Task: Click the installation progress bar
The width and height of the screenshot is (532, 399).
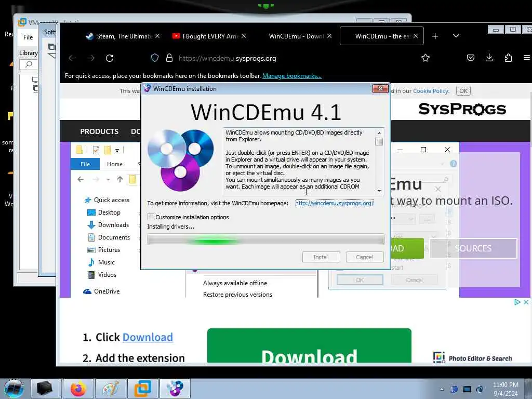Action: coord(266,240)
